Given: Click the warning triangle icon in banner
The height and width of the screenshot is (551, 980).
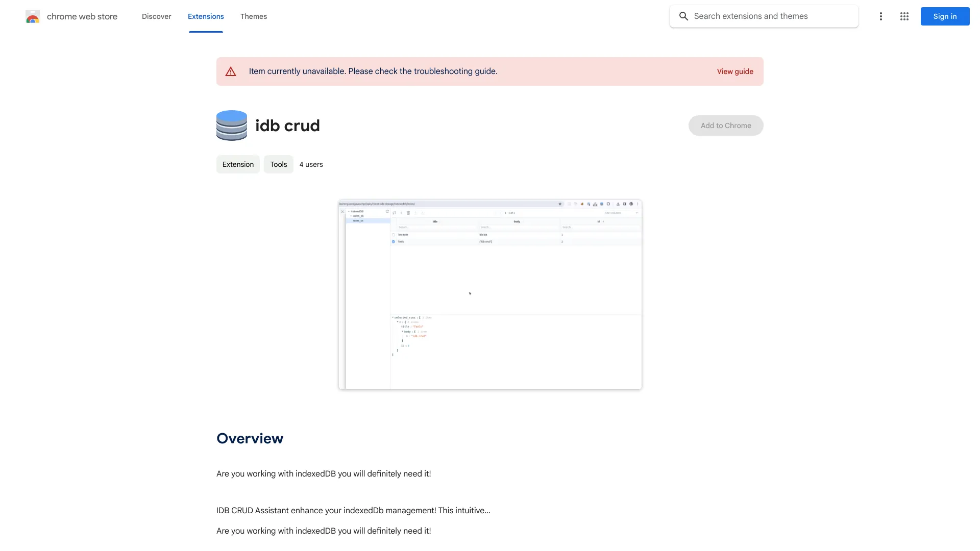Looking at the screenshot, I should [x=231, y=71].
